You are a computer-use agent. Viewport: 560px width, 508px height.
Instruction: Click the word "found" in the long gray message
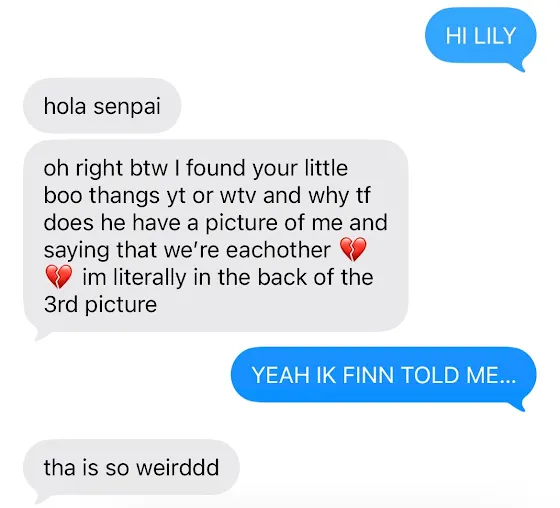click(215, 168)
